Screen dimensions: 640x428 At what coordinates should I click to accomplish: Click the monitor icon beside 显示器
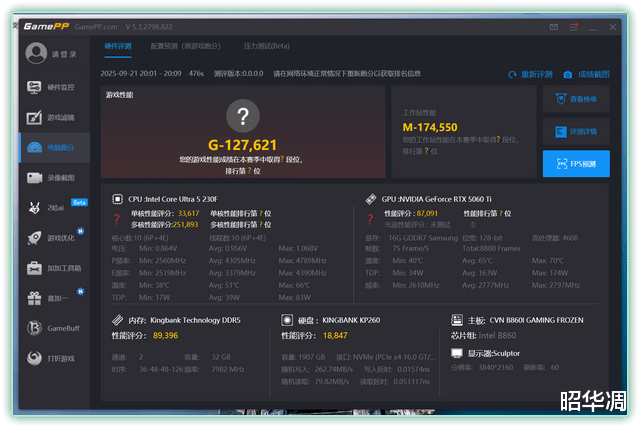point(457,353)
